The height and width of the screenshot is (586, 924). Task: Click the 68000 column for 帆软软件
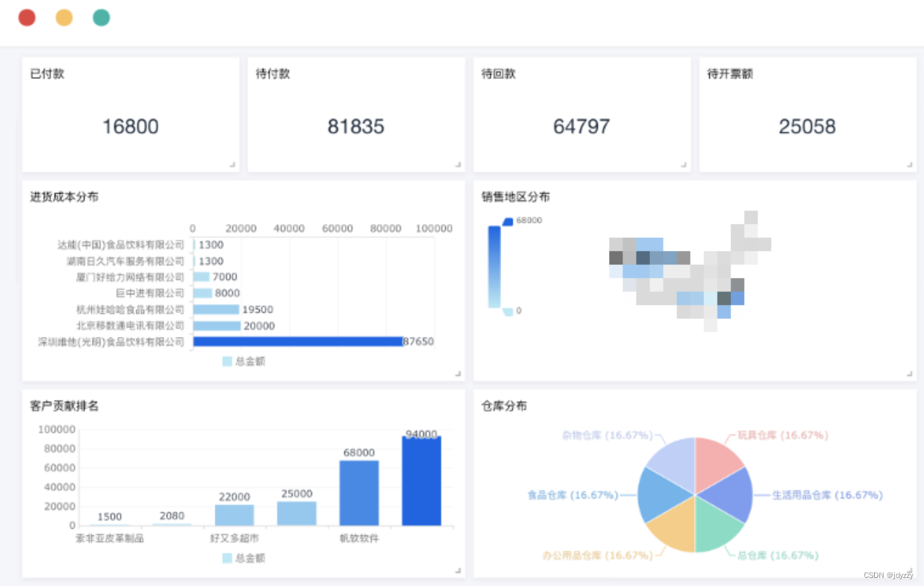[359, 493]
